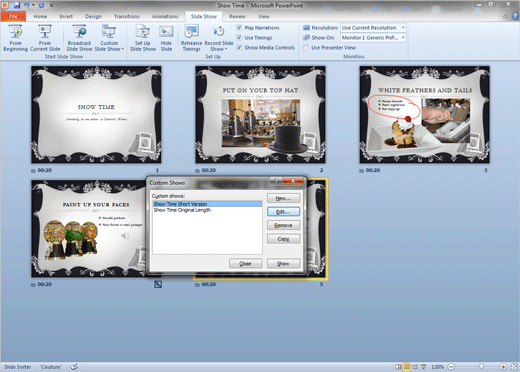Open the Resolution dropdown list

click(373, 28)
